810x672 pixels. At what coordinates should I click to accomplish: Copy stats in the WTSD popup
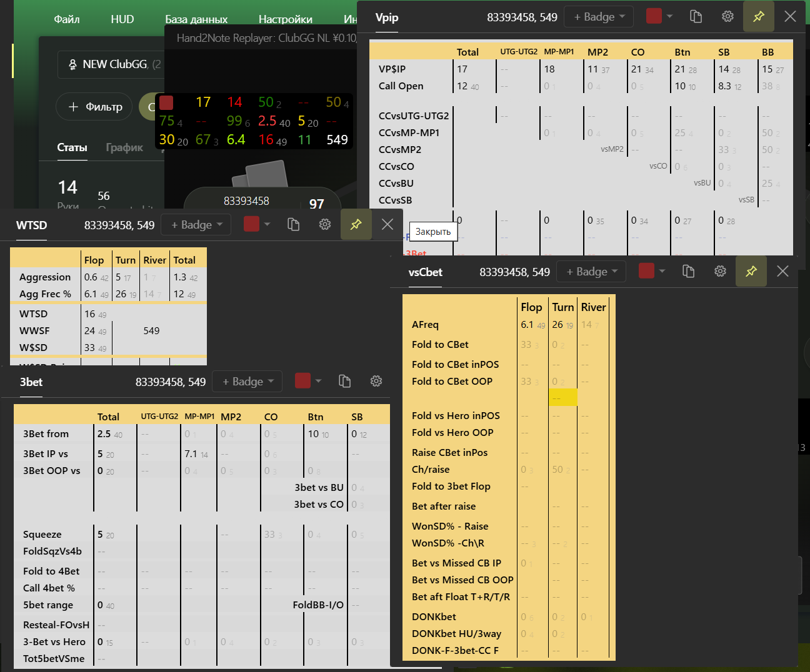click(x=293, y=225)
